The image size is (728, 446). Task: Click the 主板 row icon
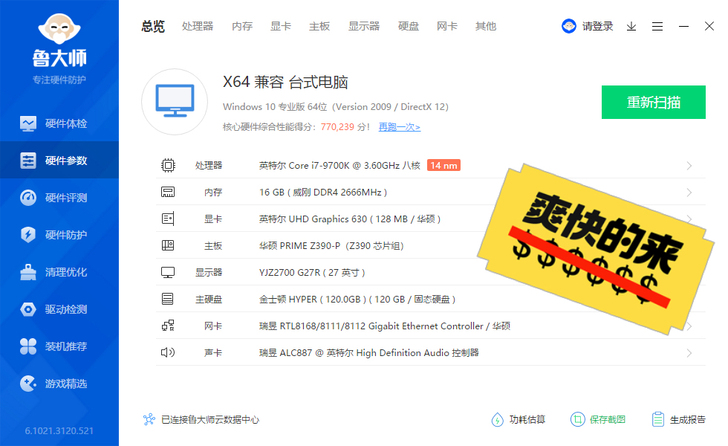pyautogui.click(x=168, y=246)
